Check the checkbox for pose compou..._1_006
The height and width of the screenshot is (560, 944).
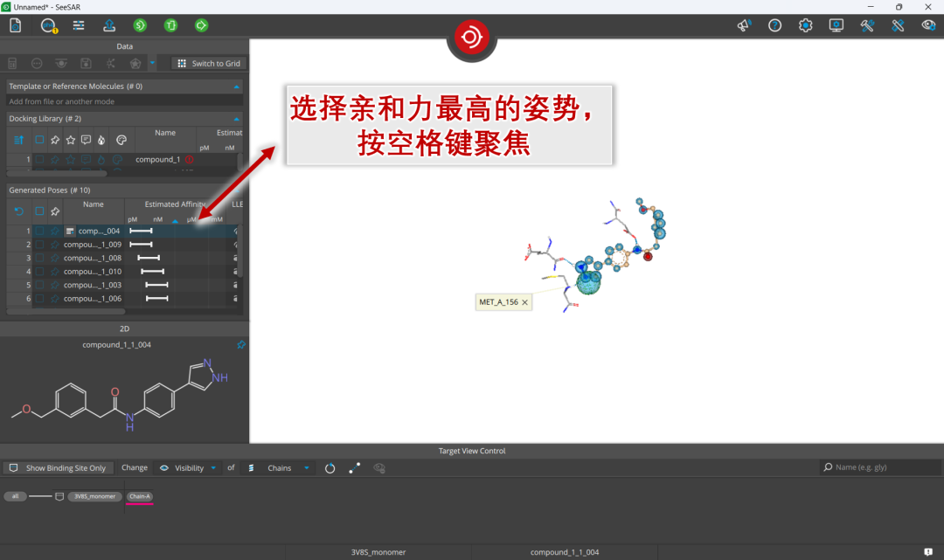point(39,298)
